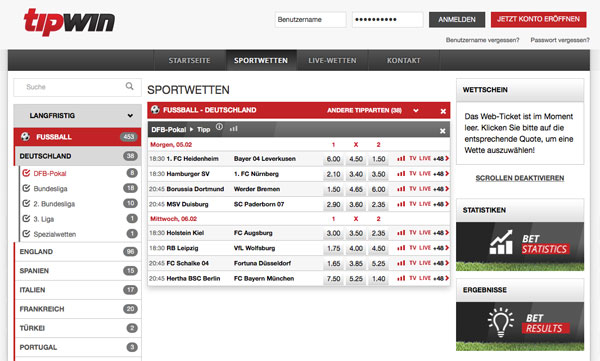The image size is (600, 361).
Task: Open statistics icon for Heidenheim vs Leverkusen
Action: coord(401,158)
